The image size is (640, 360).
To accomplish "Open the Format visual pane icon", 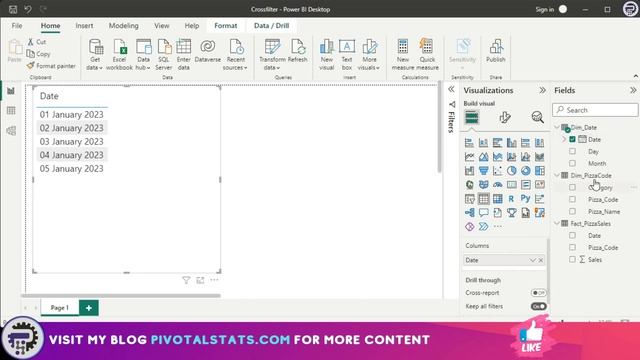I will [504, 118].
